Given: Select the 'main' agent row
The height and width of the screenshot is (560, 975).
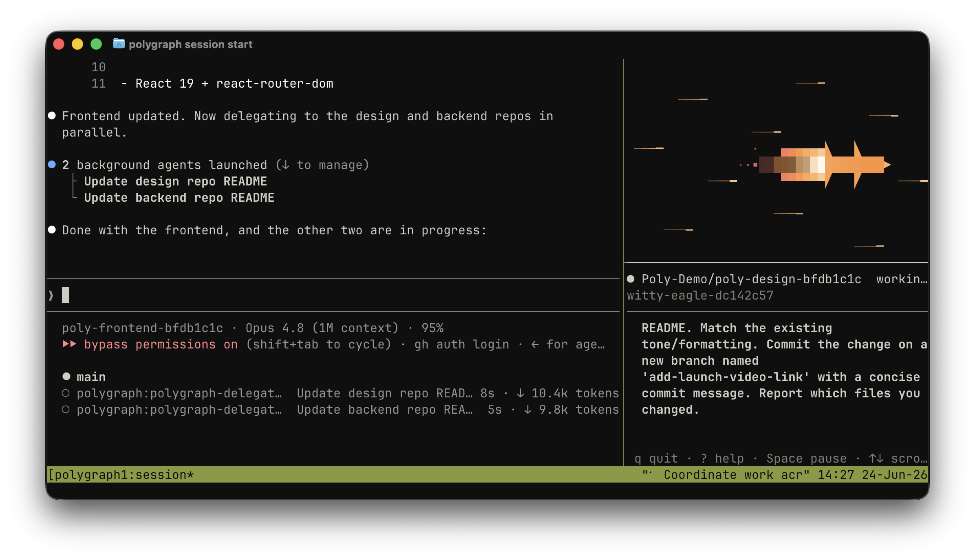Looking at the screenshot, I should (x=84, y=377).
